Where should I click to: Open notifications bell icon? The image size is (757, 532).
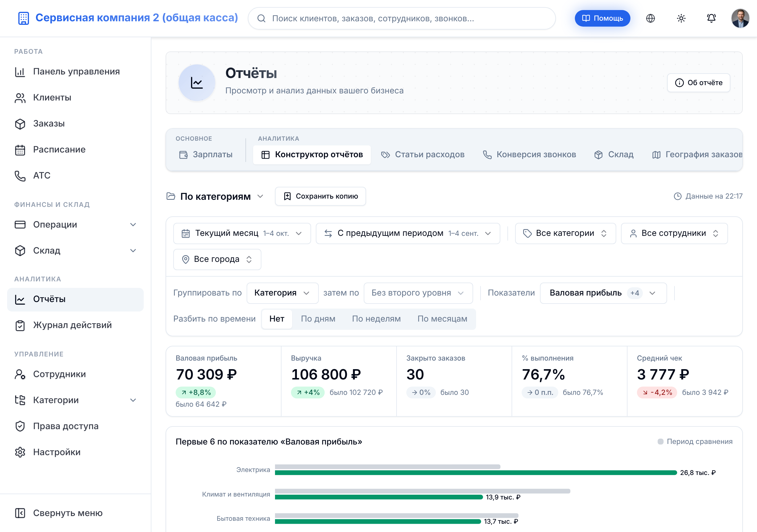coord(711,18)
